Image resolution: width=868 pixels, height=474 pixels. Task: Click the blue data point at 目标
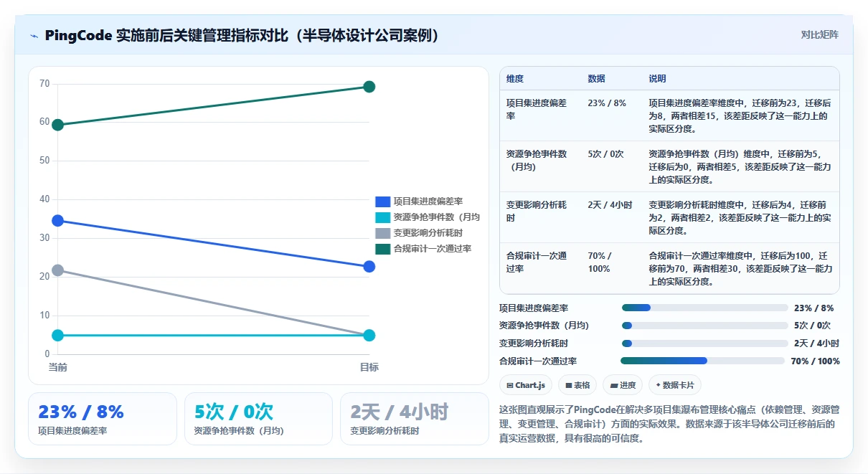click(x=369, y=267)
